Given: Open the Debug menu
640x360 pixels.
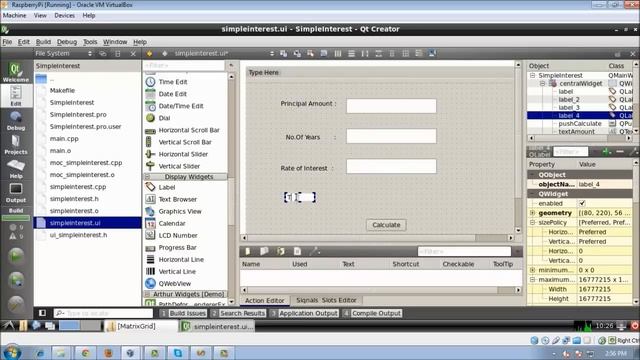Looking at the screenshot, I should [67, 42].
